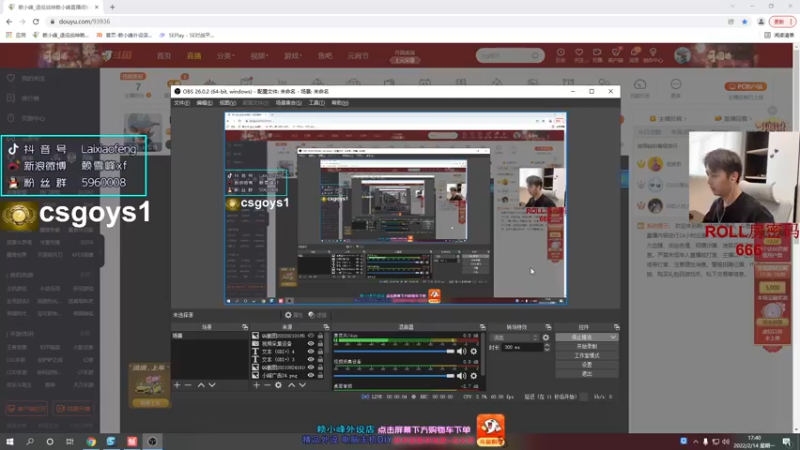Click the Douyu search magnifier icon
The width and height of the screenshot is (800, 450).
tap(535, 55)
